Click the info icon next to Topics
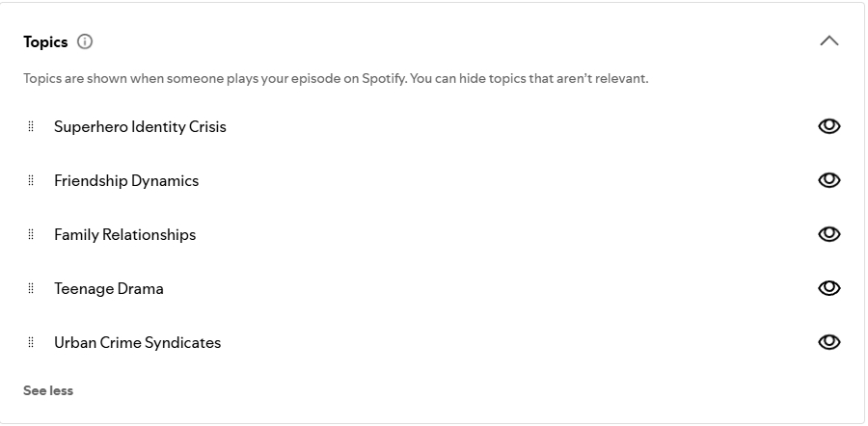Screen dimensions: 868x426 coord(85,41)
